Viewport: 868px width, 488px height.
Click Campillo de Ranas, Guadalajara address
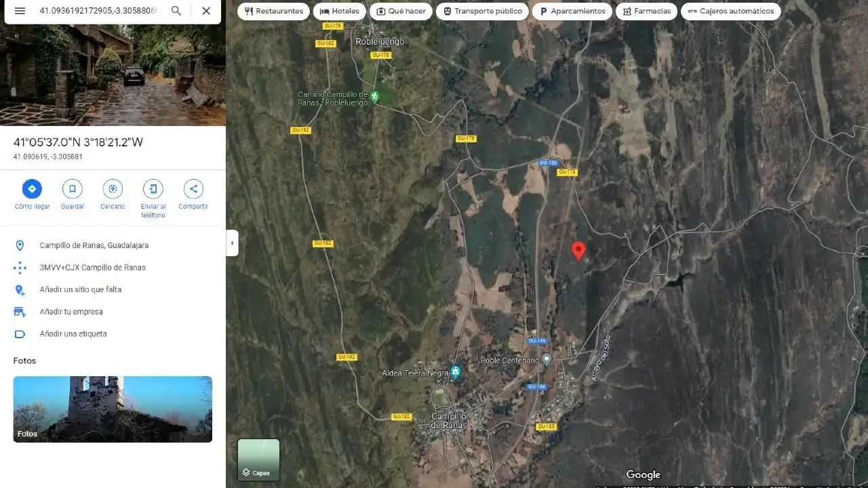tap(94, 245)
